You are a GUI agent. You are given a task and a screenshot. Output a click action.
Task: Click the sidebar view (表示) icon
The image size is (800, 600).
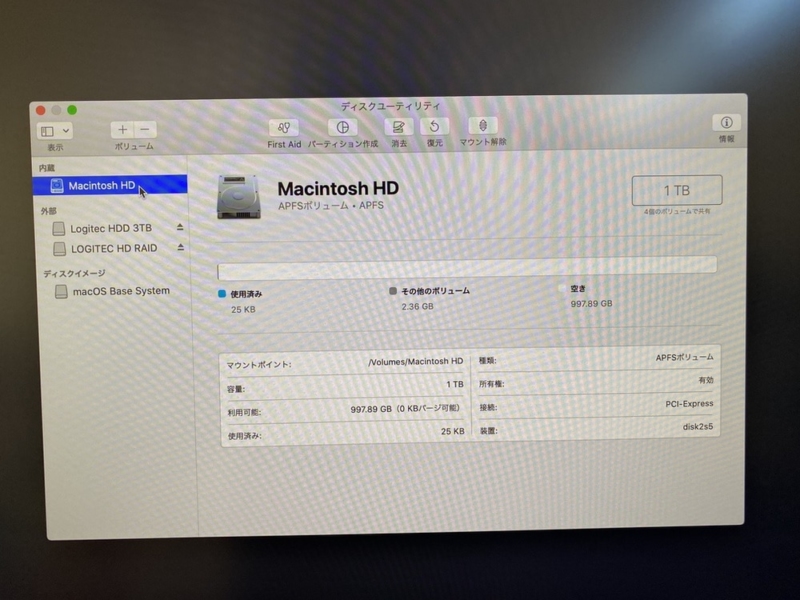(47, 131)
